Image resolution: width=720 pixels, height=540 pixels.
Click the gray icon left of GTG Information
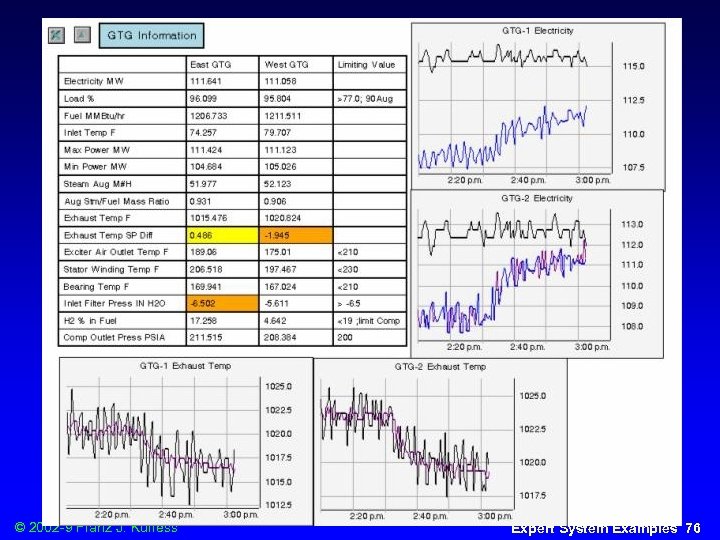coord(82,34)
